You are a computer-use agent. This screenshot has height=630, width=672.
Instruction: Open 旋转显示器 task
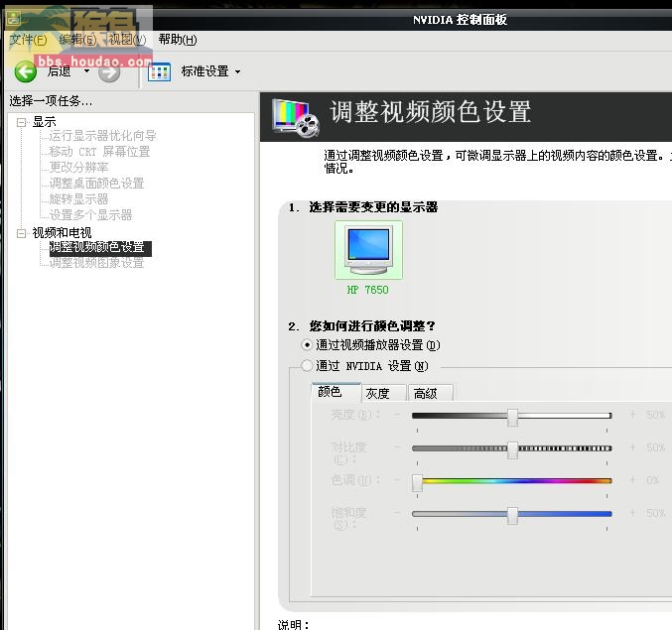[78, 199]
